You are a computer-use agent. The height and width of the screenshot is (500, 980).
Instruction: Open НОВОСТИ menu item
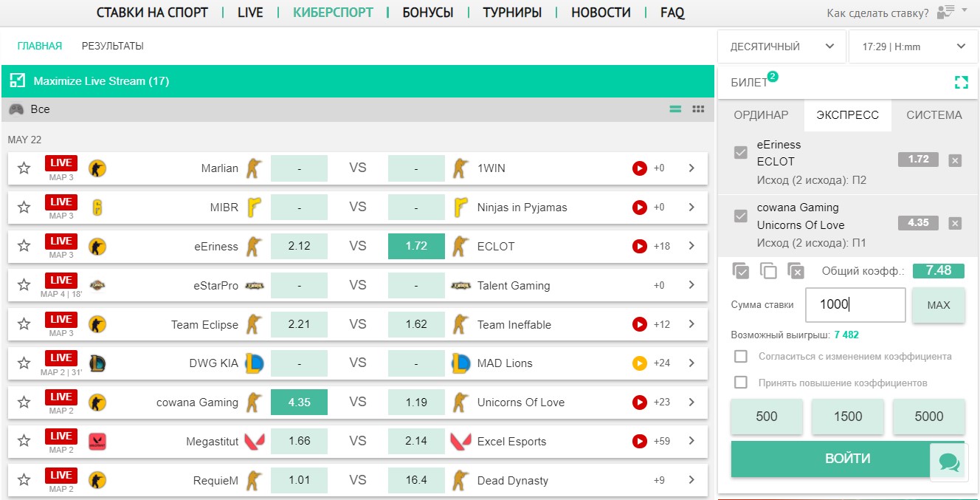coord(601,13)
